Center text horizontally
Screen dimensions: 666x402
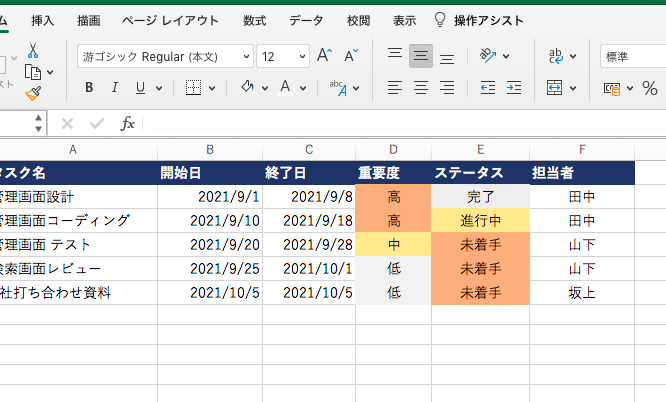coord(421,88)
